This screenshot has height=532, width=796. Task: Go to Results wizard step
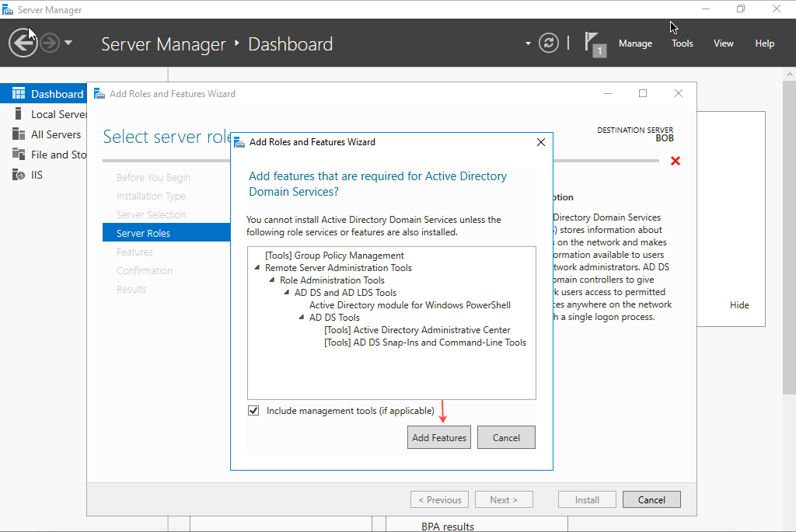coord(131,290)
